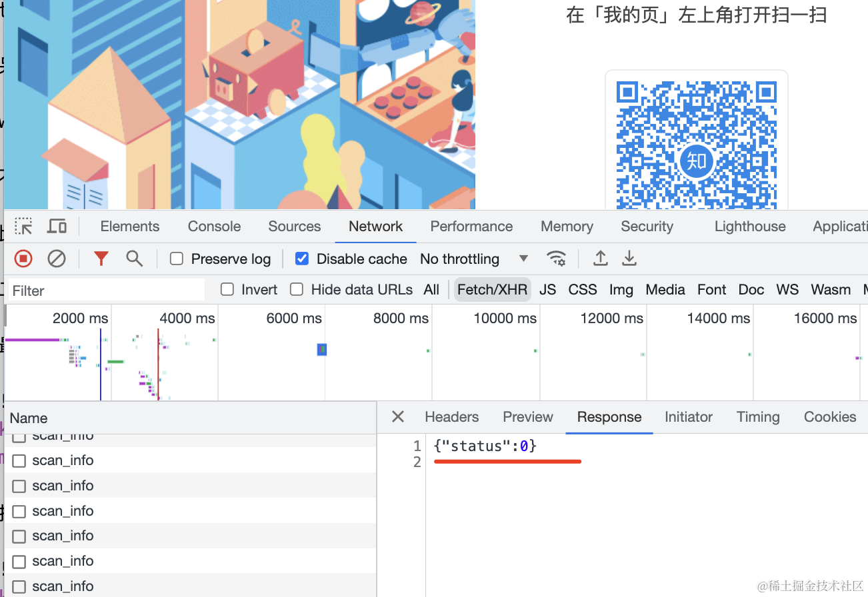Check the Invert filter checkbox
Image resolution: width=868 pixels, height=597 pixels.
pyautogui.click(x=227, y=289)
